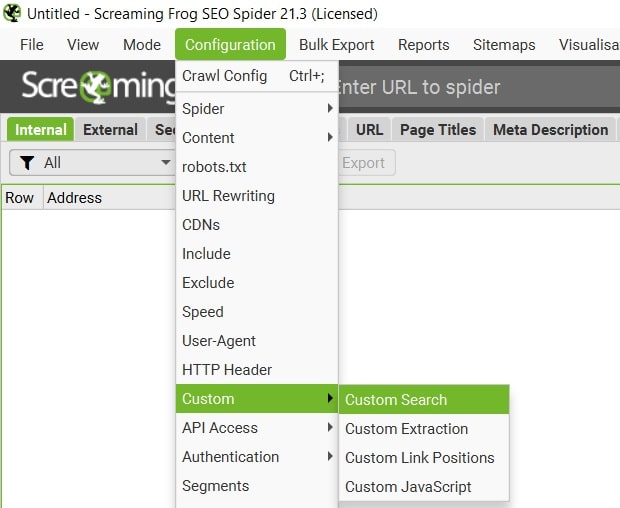Image resolution: width=620 pixels, height=508 pixels.
Task: Expand the Content submenu
Action: pos(257,138)
